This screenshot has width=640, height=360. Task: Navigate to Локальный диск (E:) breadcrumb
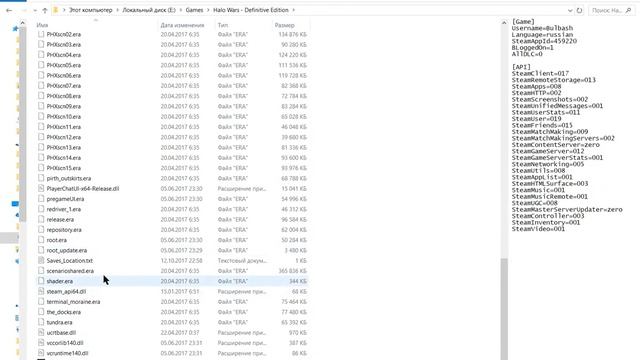tap(149, 10)
